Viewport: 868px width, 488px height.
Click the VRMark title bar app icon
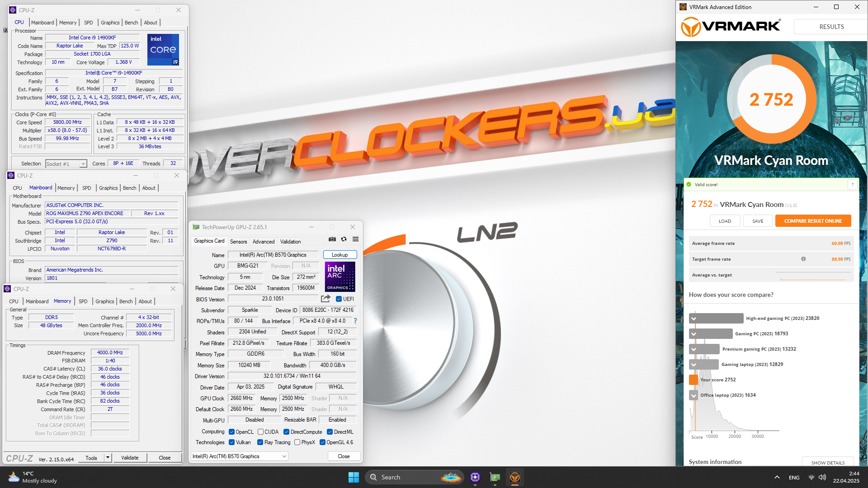coord(683,7)
